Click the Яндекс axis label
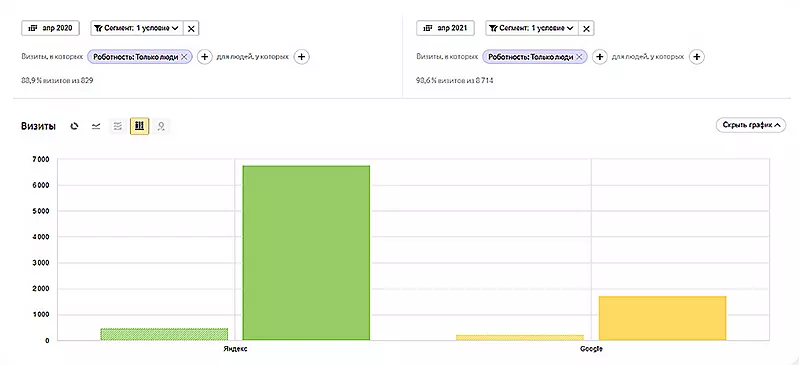This screenshot has width=800, height=365. [235, 350]
